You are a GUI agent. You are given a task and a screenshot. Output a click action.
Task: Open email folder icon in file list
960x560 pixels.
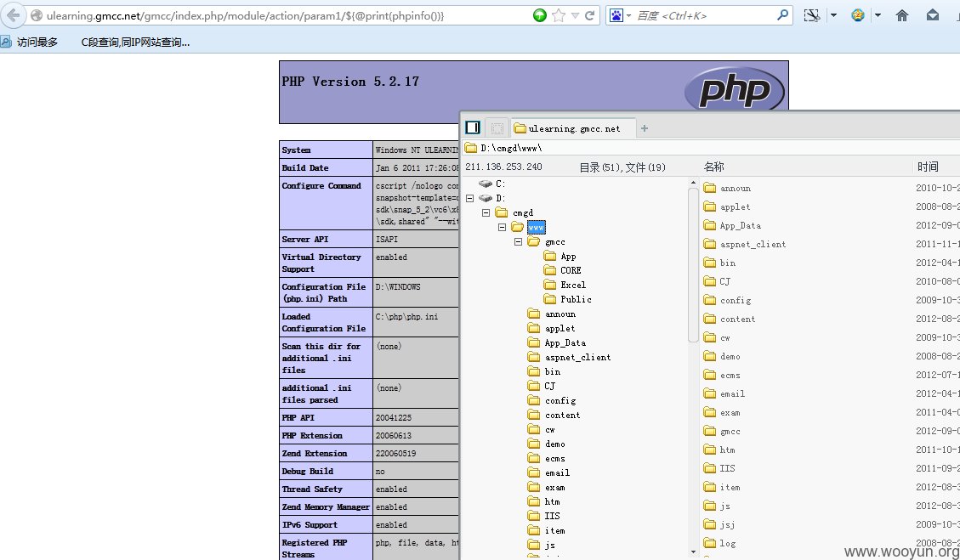[710, 393]
